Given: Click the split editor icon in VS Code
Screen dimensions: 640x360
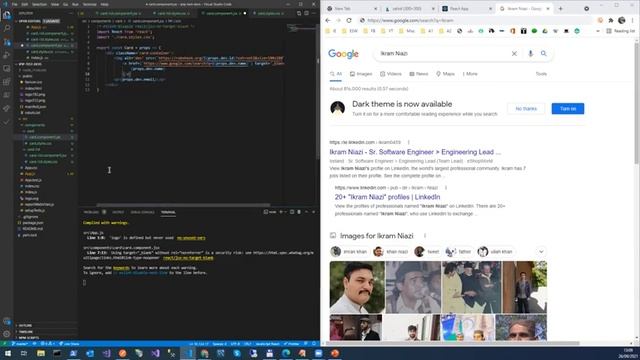Looking at the screenshot, I should tap(306, 13).
